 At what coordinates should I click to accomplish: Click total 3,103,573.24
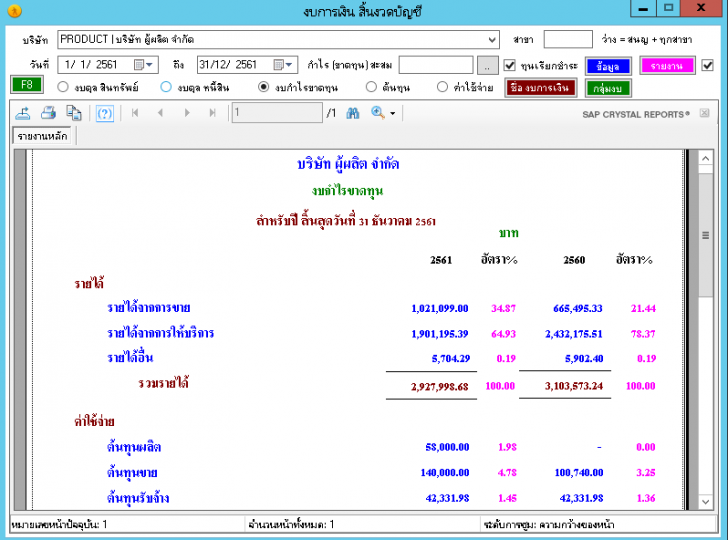point(574,386)
